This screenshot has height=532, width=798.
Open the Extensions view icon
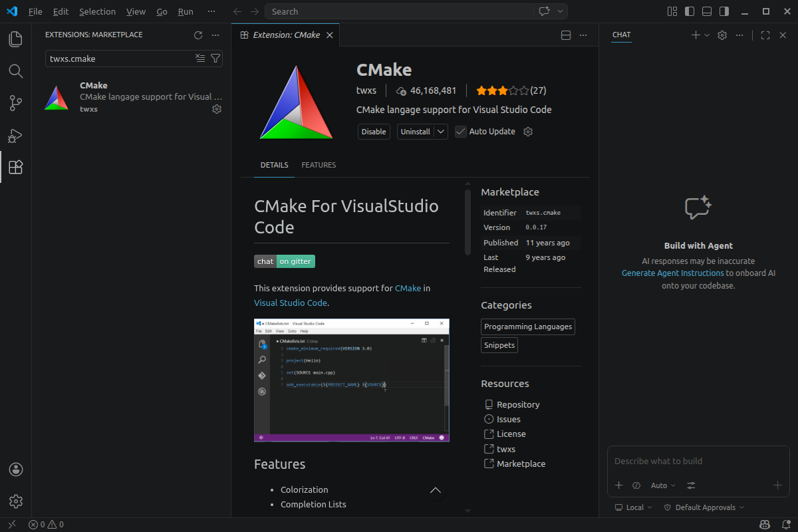[16, 167]
